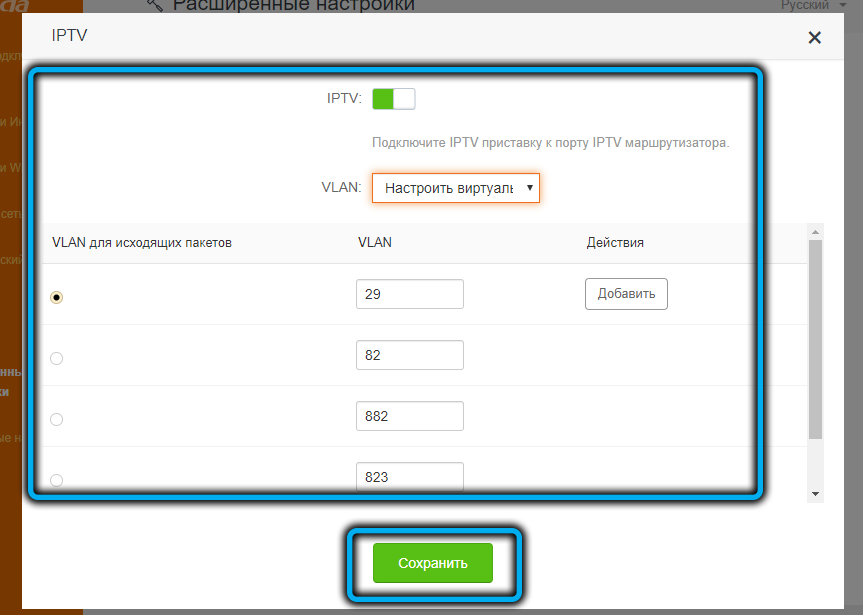863x615 pixels.
Task: Click the VLAN list scrollbar thumb
Action: [x=816, y=340]
